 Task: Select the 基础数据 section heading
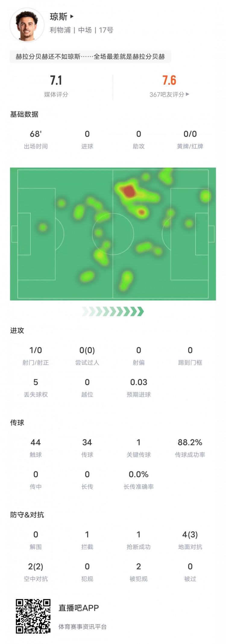[x=24, y=114]
